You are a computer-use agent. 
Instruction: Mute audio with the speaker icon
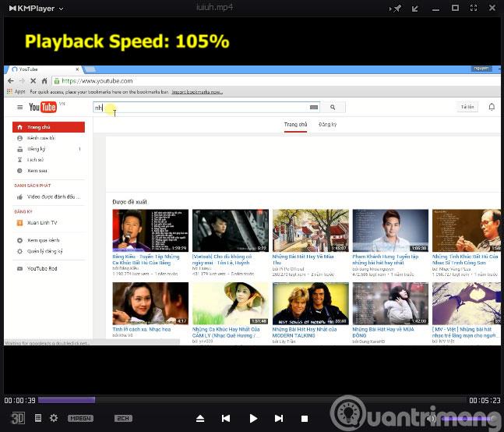[432, 418]
